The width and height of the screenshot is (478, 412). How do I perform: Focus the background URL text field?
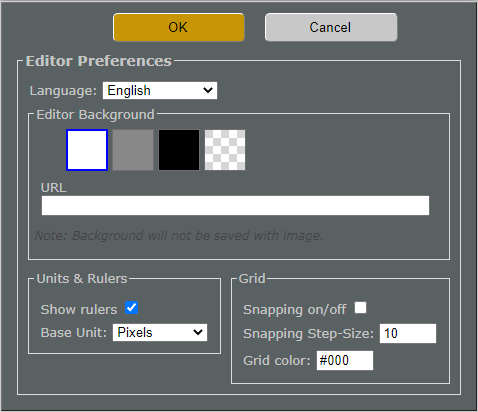(x=235, y=205)
